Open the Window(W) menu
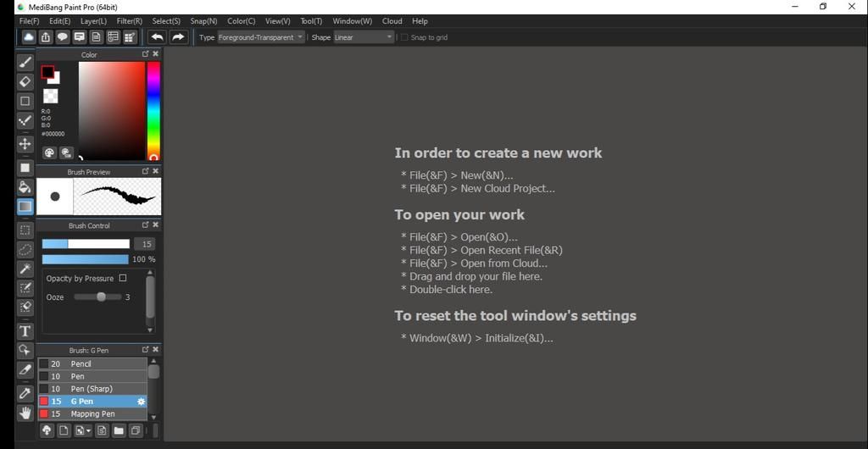Viewport: 868px width, 449px height. [x=352, y=21]
